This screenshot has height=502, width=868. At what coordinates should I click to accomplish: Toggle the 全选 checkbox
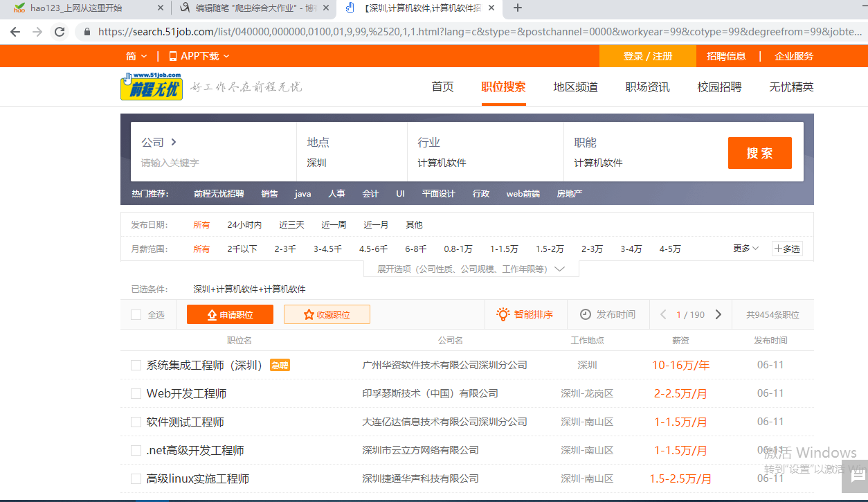[x=136, y=315]
